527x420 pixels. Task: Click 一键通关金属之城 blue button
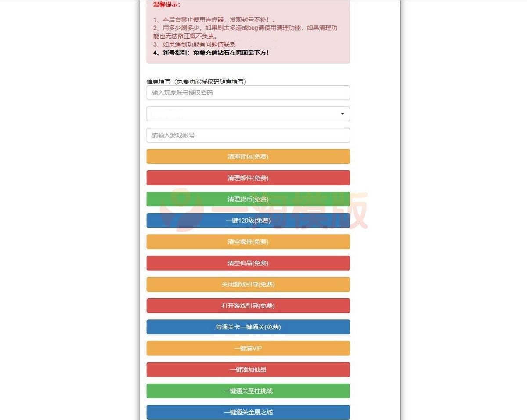click(248, 412)
